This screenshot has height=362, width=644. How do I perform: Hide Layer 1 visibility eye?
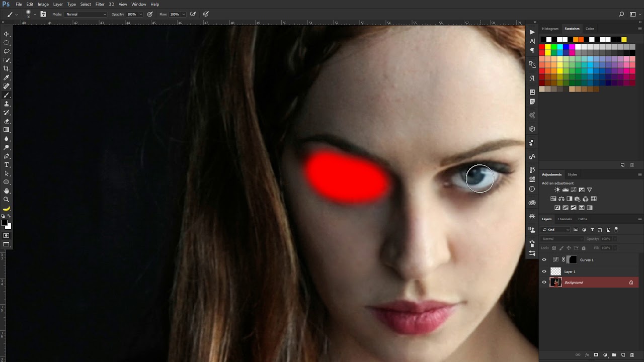coord(544,271)
